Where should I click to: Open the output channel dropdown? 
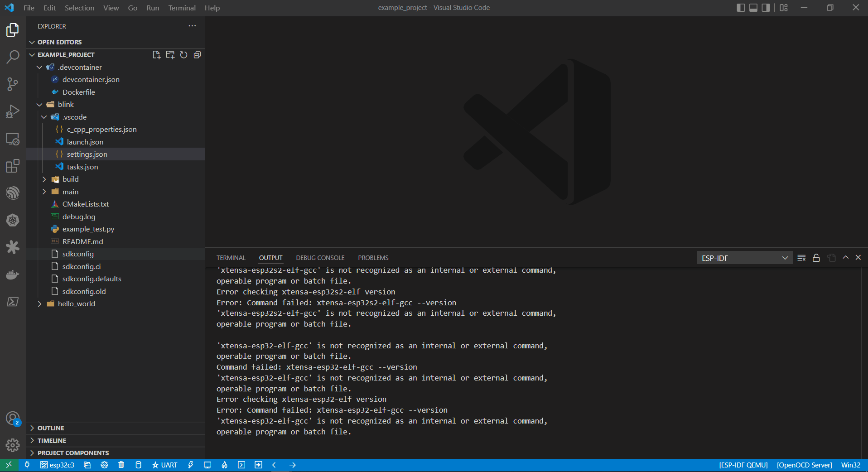[x=744, y=258]
